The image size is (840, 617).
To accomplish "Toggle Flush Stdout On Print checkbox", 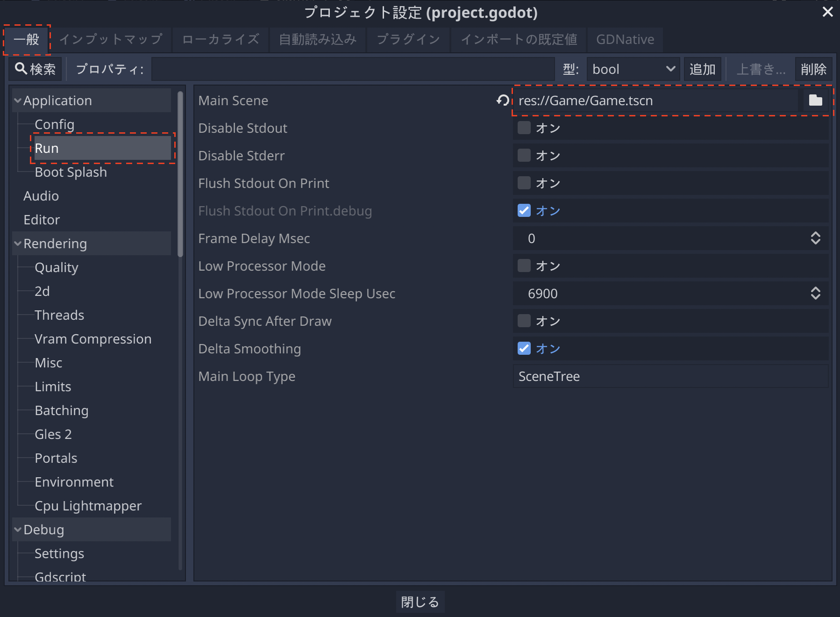I will [x=524, y=183].
